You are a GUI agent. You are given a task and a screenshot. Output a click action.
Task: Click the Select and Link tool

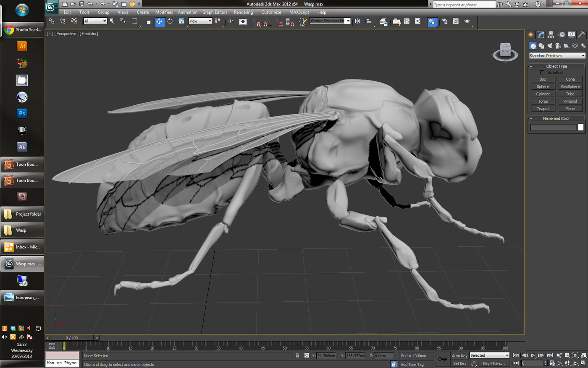pos(52,21)
